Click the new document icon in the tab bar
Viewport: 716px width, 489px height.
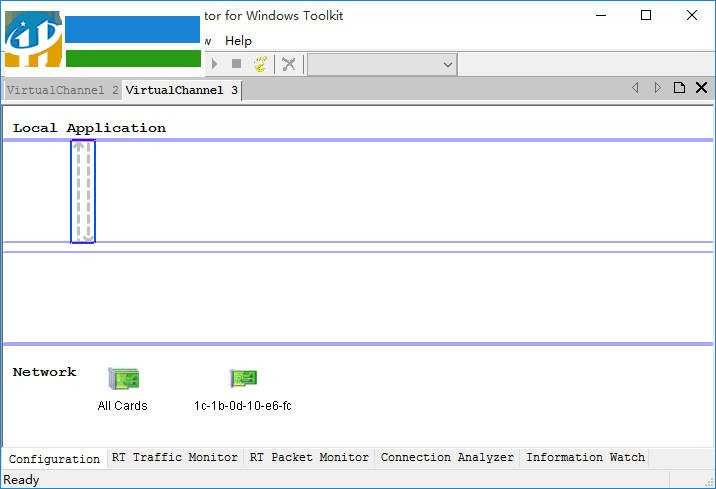coord(679,87)
